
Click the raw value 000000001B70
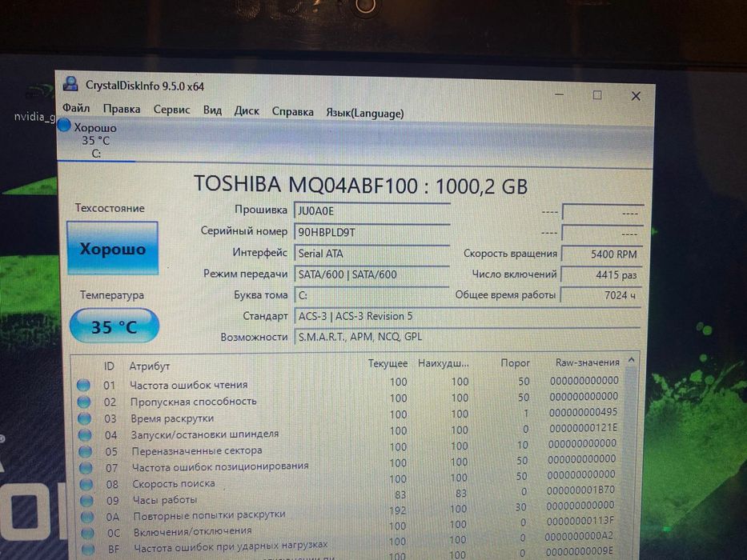[580, 490]
